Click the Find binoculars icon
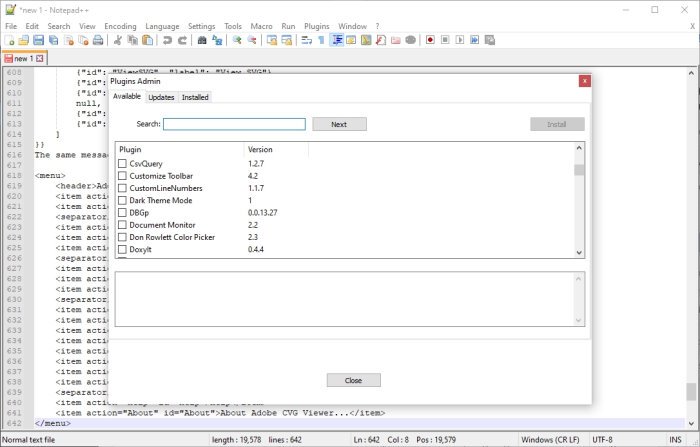The height and width of the screenshot is (447, 700). [x=202, y=40]
